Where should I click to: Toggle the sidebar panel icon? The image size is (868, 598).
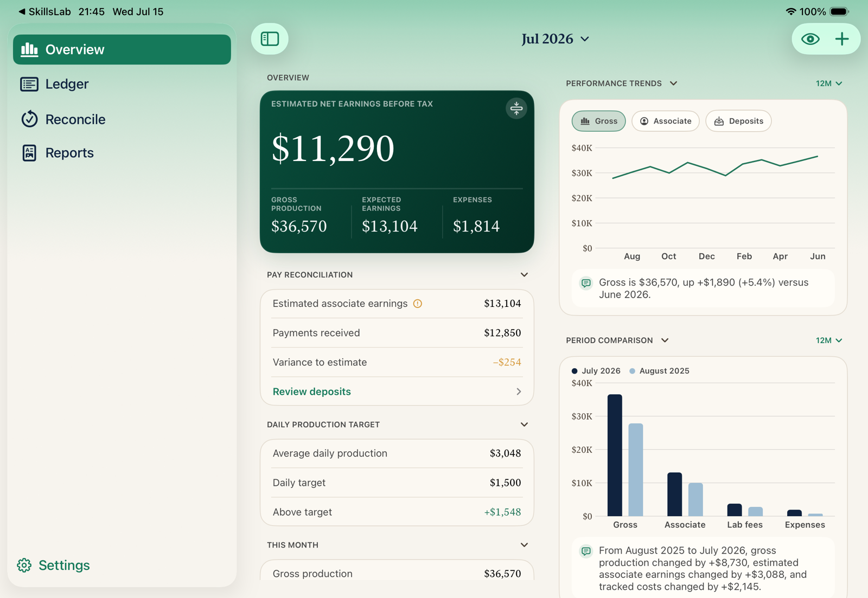click(x=270, y=39)
